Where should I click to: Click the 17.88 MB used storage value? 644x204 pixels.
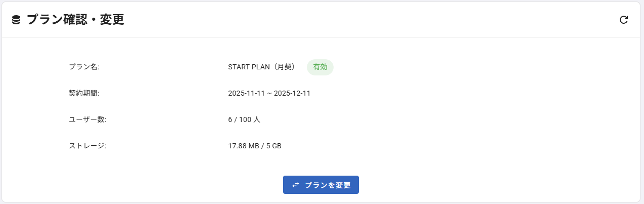243,146
